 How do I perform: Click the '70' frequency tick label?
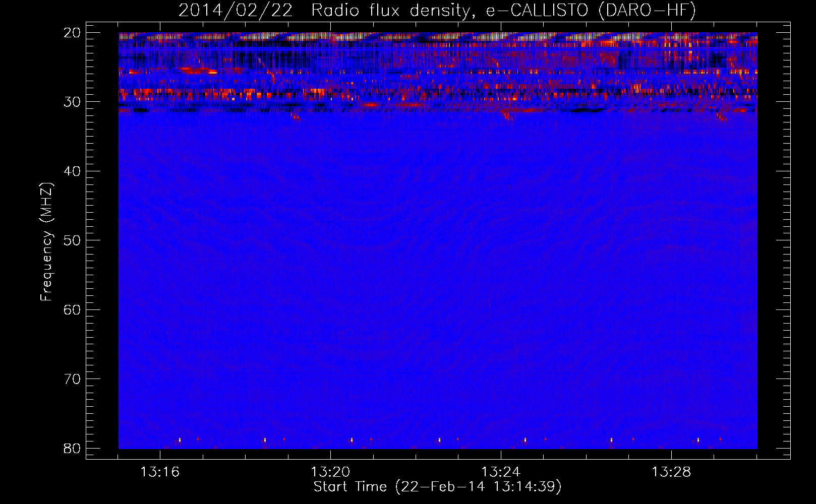point(72,379)
